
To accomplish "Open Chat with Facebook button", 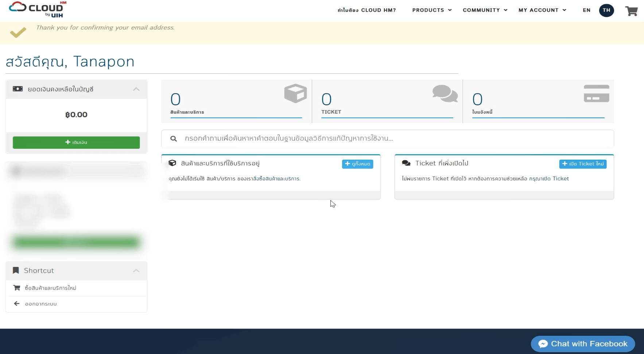I will point(583,344).
